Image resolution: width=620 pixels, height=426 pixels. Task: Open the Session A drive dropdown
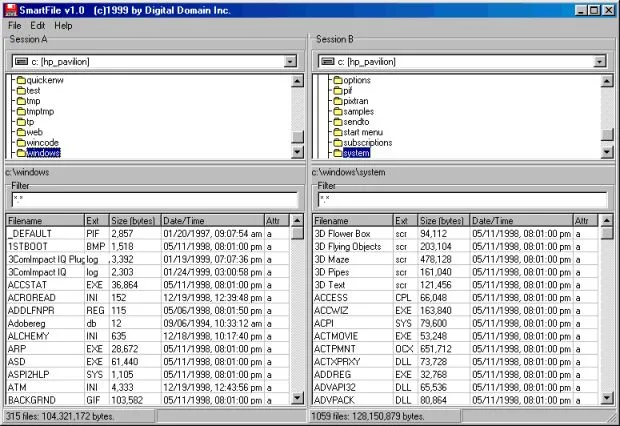290,61
